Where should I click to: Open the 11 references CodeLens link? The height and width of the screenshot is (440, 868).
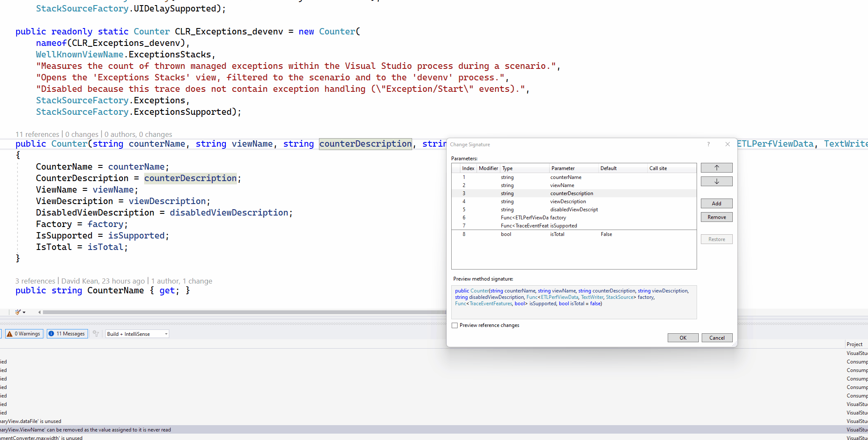(x=37, y=134)
